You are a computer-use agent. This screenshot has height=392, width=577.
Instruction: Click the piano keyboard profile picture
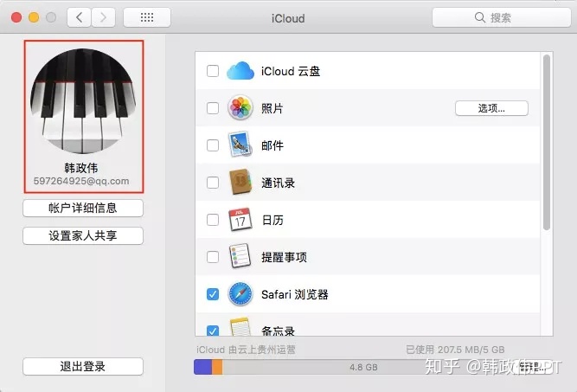click(83, 101)
